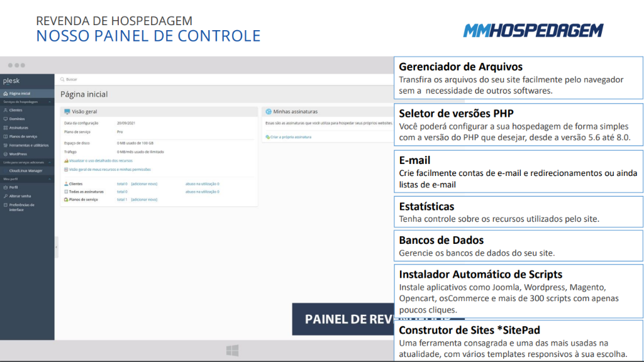Click the Planos de serviço row icon in overview
Screen dimensions: 644x362
click(66, 199)
